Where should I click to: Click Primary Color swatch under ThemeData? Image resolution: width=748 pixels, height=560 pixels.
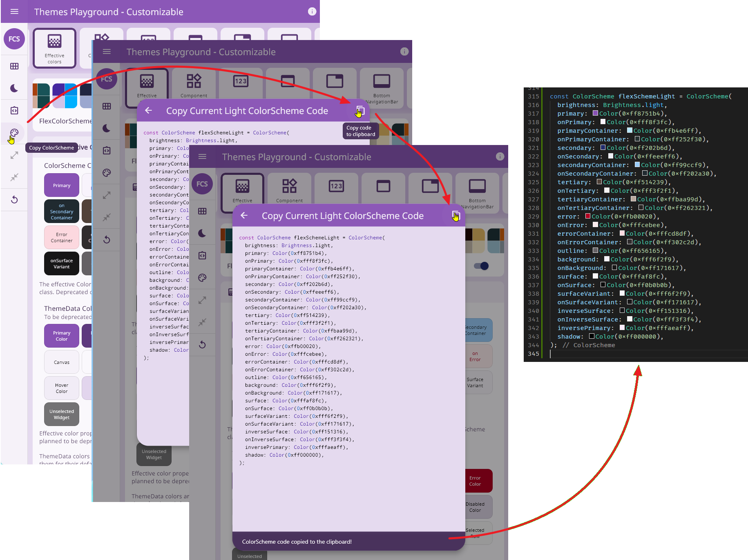62,336
